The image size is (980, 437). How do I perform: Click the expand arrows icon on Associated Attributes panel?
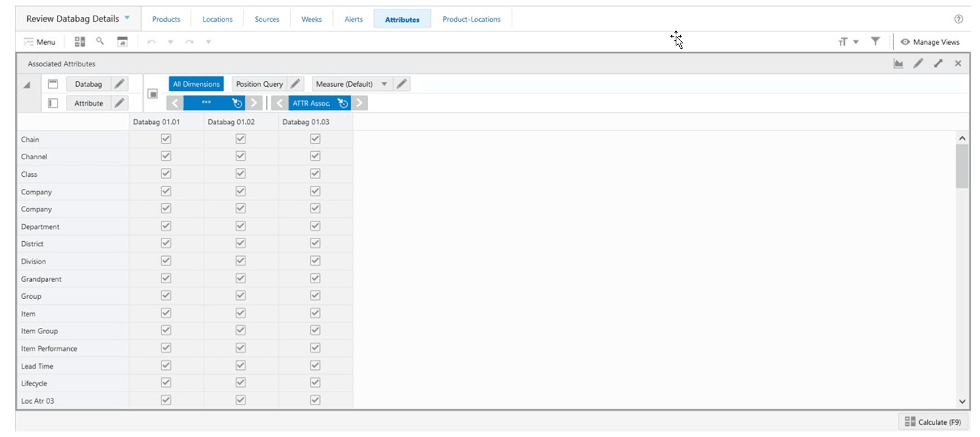pos(938,63)
